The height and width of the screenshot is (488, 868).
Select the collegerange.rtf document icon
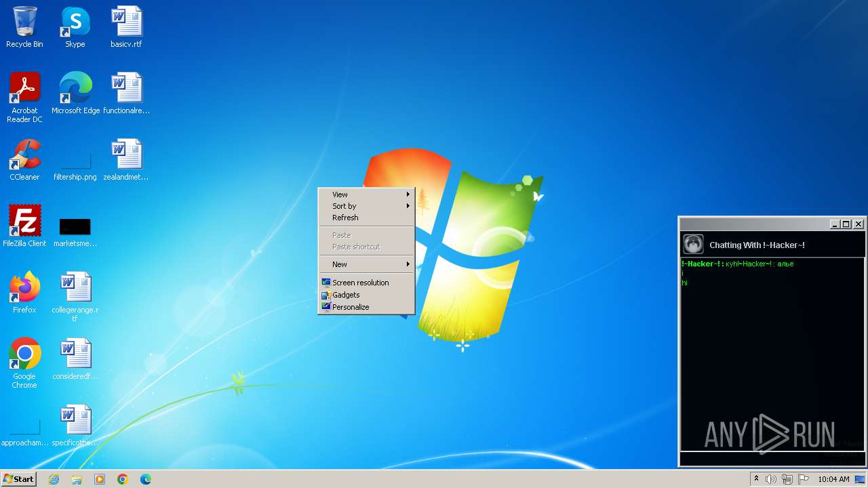point(75,297)
